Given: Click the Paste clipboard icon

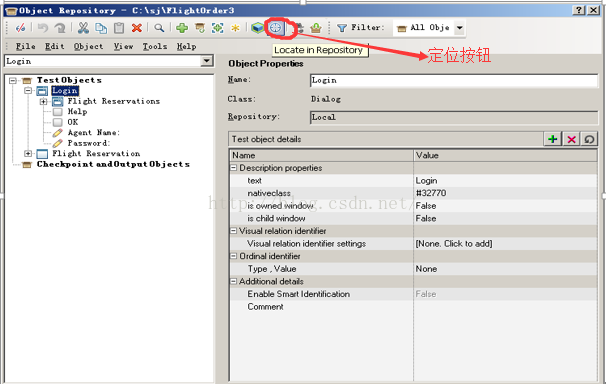Looking at the screenshot, I should point(119,28).
